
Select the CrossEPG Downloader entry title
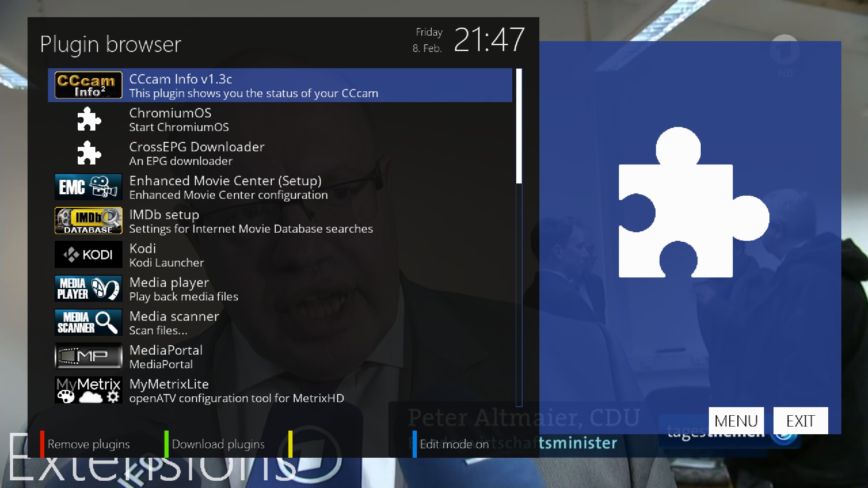tap(197, 147)
